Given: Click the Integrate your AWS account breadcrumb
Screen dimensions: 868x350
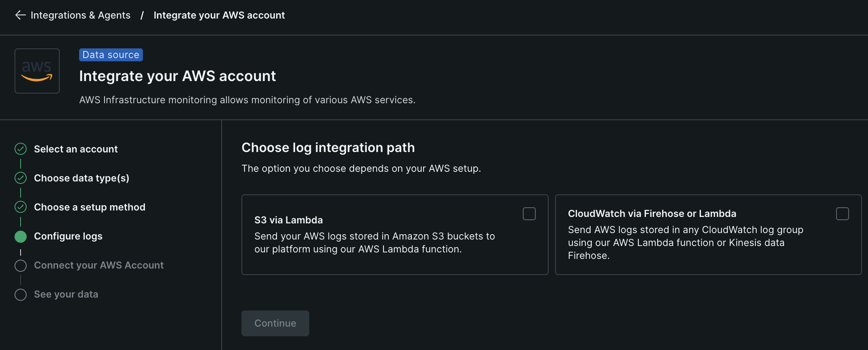Looking at the screenshot, I should click(x=219, y=15).
